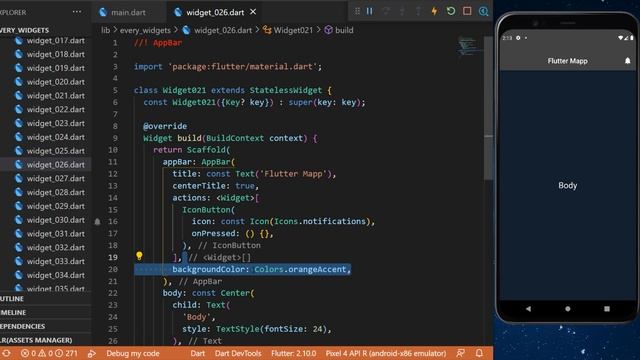Tap the emulator Back navigation button
640x360 pixels.
point(528,309)
